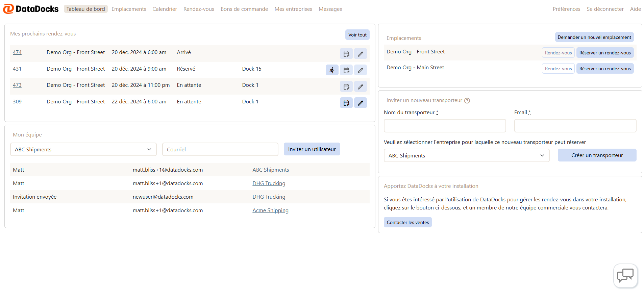Image resolution: width=644 pixels, height=300 pixels.
Task: Edit appointment 473 with pencil icon
Action: pyautogui.click(x=361, y=86)
